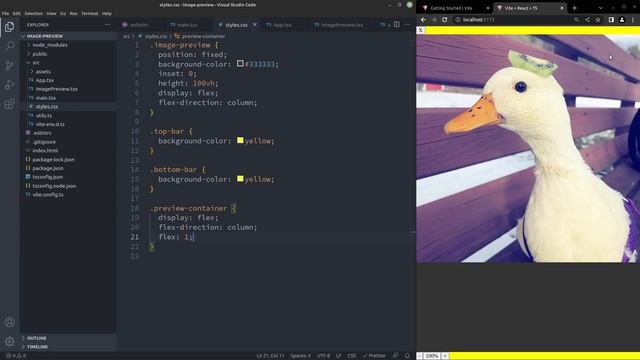640x360 pixels.
Task: Close the Getting Started Vite tab
Action: pos(488,8)
